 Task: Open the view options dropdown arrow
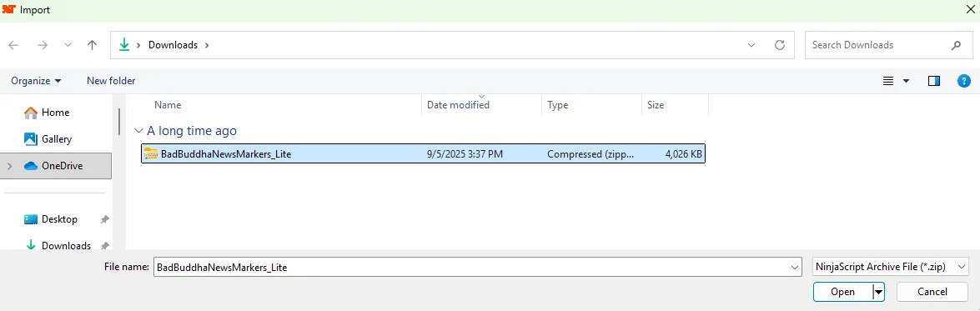(x=907, y=81)
